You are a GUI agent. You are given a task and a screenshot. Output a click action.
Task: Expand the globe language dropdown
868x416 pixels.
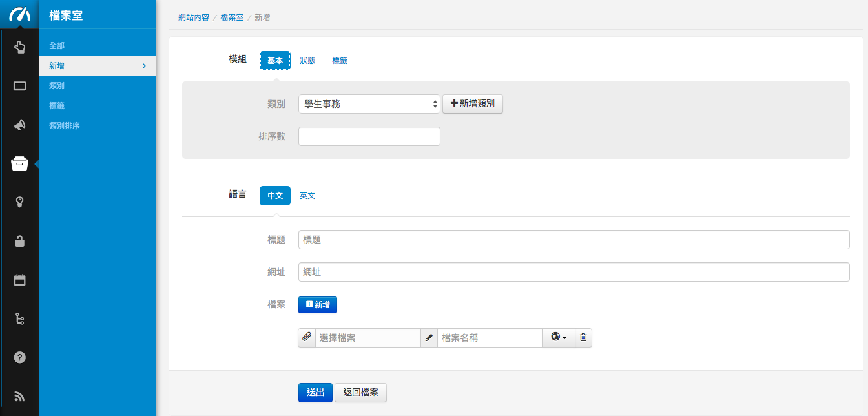(559, 338)
